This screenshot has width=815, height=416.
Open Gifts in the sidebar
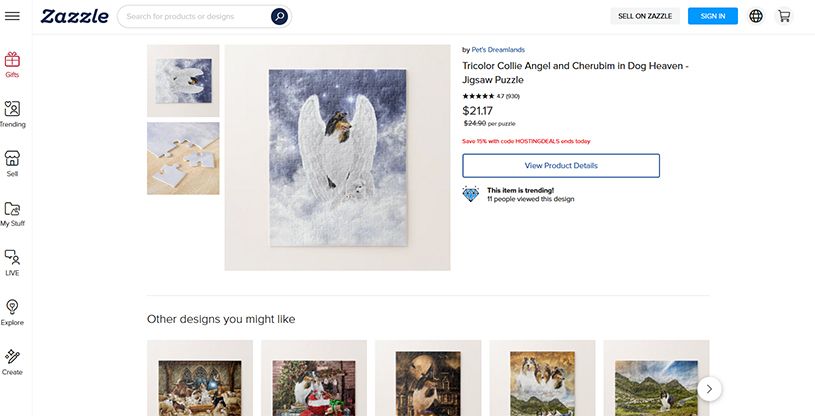[x=12, y=65]
